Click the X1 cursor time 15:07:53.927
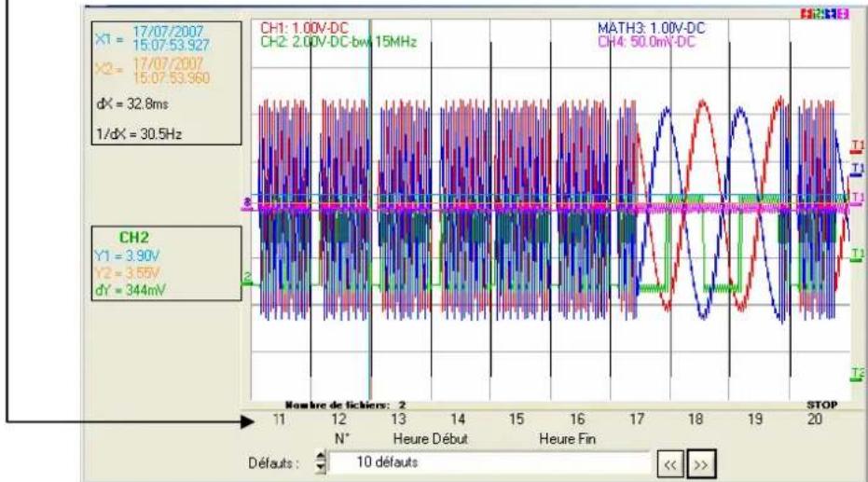This screenshot has width=868, height=482. point(171,46)
